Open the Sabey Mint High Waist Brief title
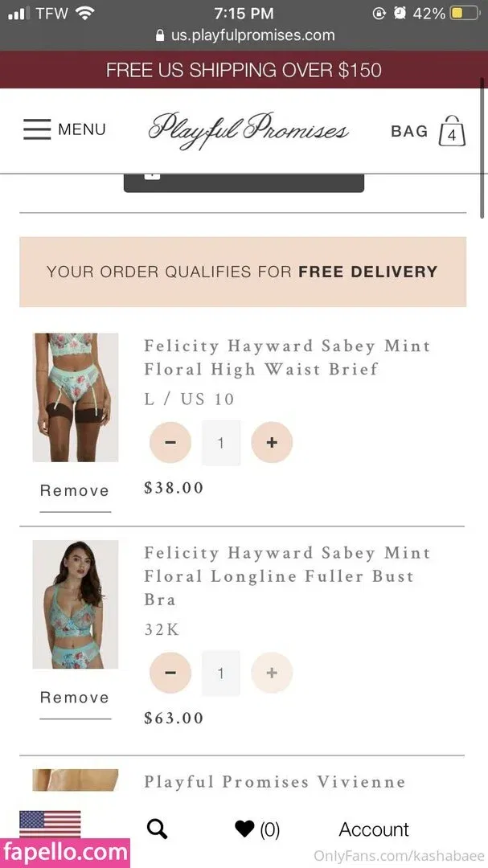 pyautogui.click(x=287, y=358)
